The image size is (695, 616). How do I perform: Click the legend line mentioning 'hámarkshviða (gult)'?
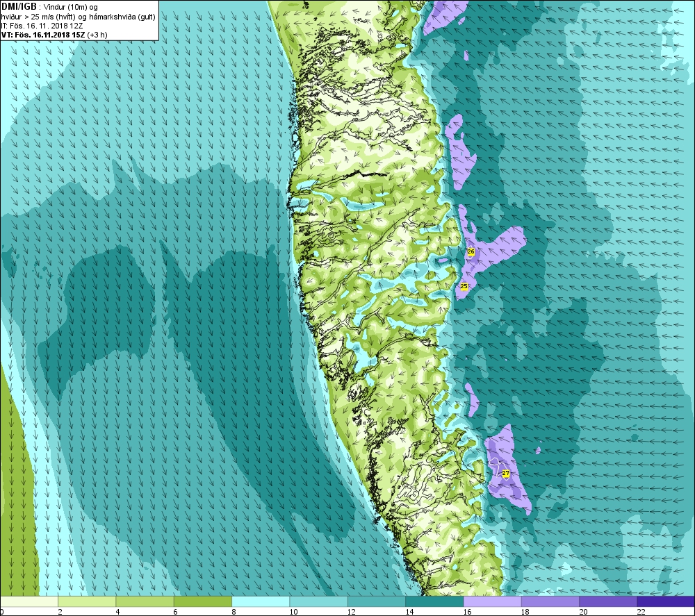point(78,17)
